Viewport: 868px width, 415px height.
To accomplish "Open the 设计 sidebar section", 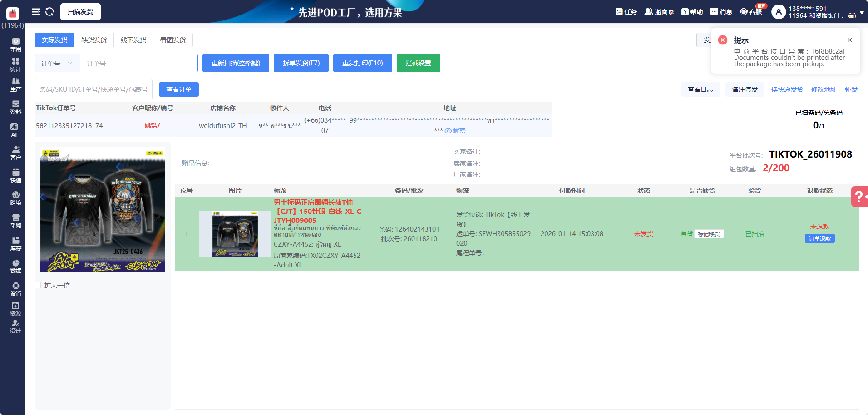I will 15,326.
